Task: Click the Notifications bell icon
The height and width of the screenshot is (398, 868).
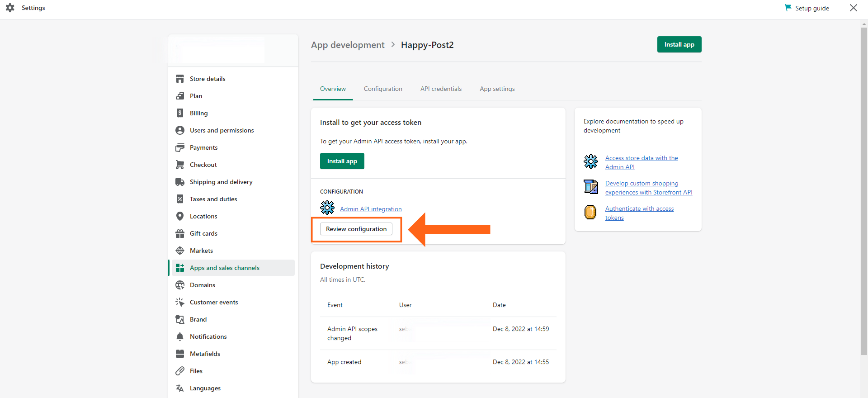Action: point(180,336)
